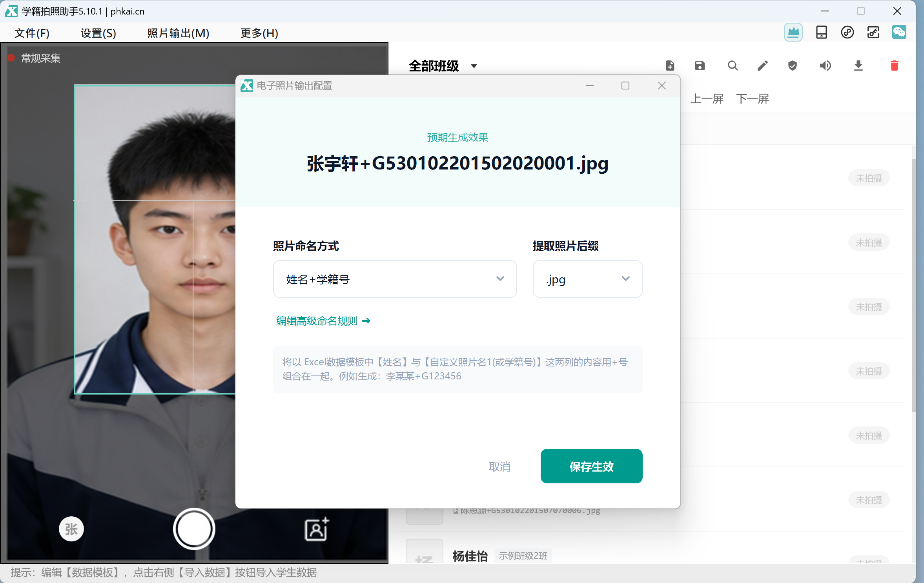Click the download arrow icon
924x583 pixels.
(858, 66)
